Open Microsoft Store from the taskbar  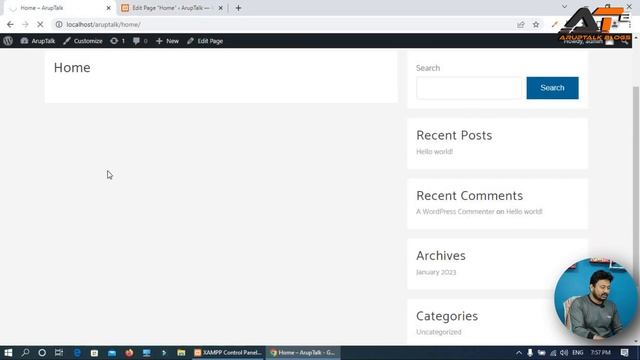(94, 353)
